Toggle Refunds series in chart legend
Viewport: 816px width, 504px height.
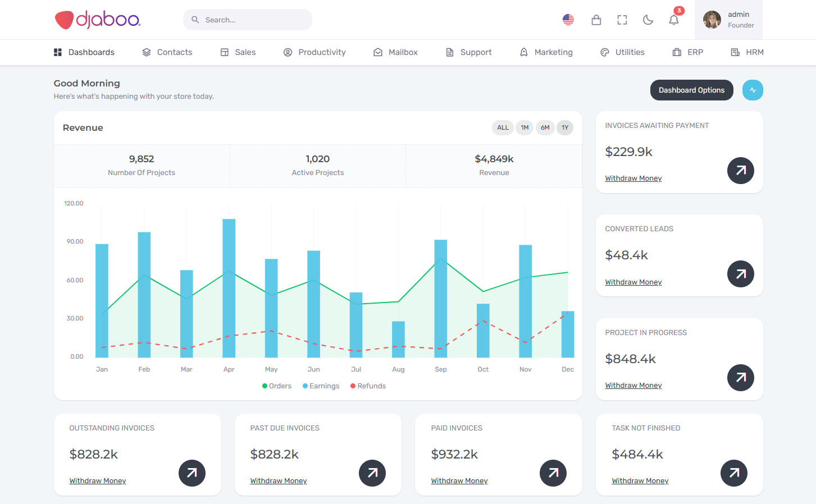coord(368,386)
